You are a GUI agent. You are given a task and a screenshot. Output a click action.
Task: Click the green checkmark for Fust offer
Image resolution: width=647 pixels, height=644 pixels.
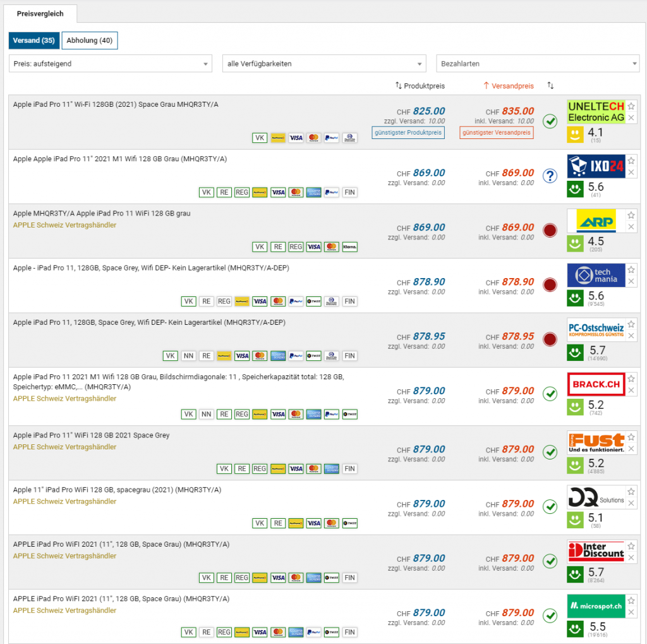click(x=550, y=453)
